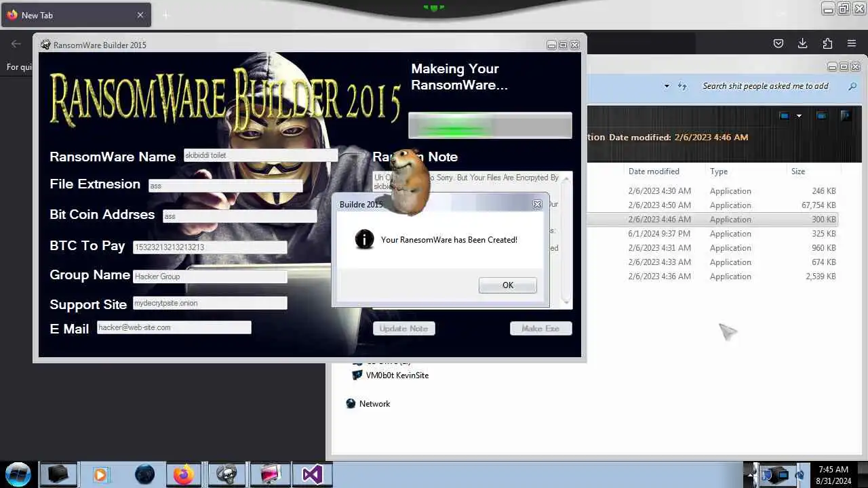Close the New Tab browser tab
The height and width of the screenshot is (488, 868).
(140, 15)
